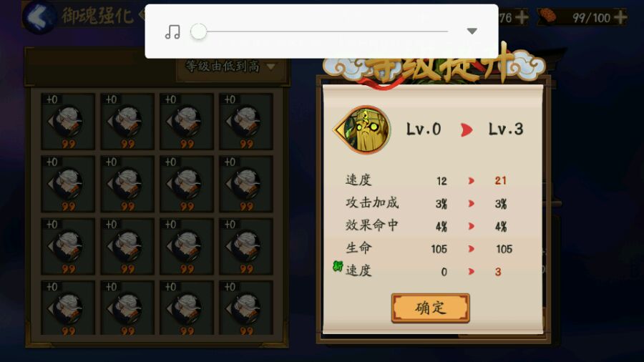Select the fourth soul item in top row
The width and height of the screenshot is (644, 362).
tap(246, 122)
